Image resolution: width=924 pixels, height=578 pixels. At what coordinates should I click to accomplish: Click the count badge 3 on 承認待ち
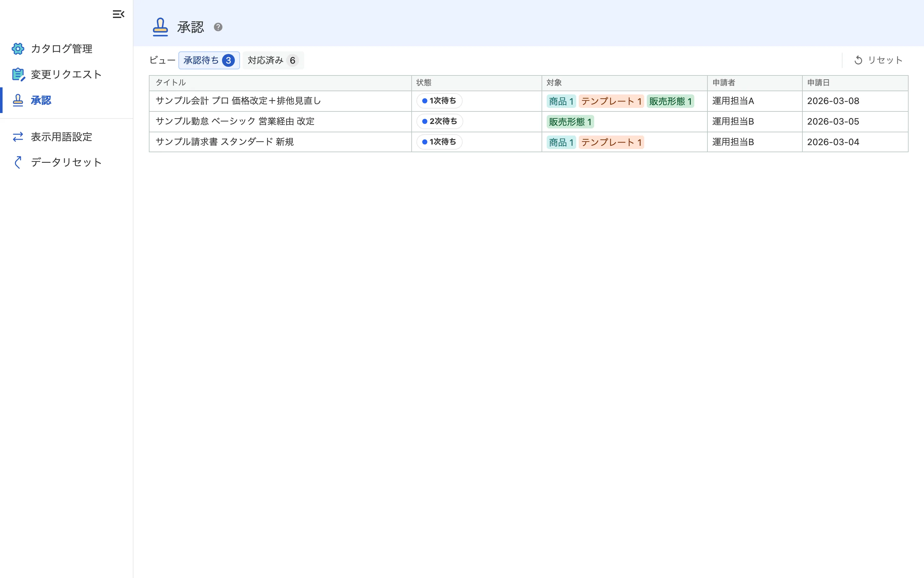point(228,60)
